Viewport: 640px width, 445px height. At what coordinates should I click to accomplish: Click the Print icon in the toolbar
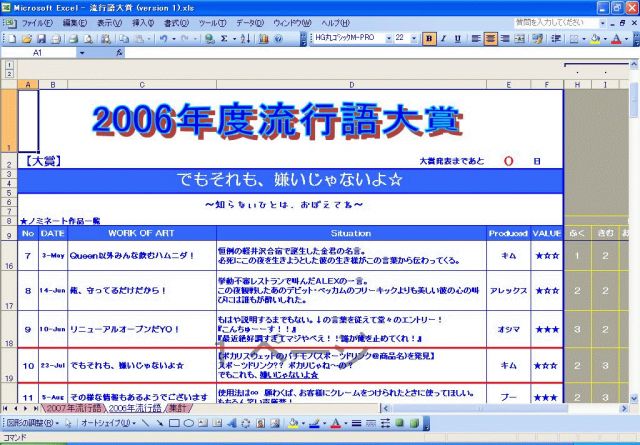point(72,38)
